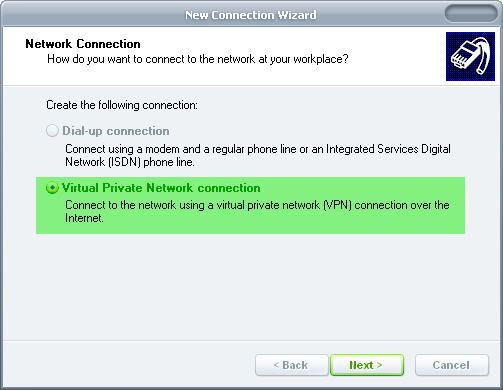Click the network cable plug icon
Viewport: 503px width, 390px height.
470,56
